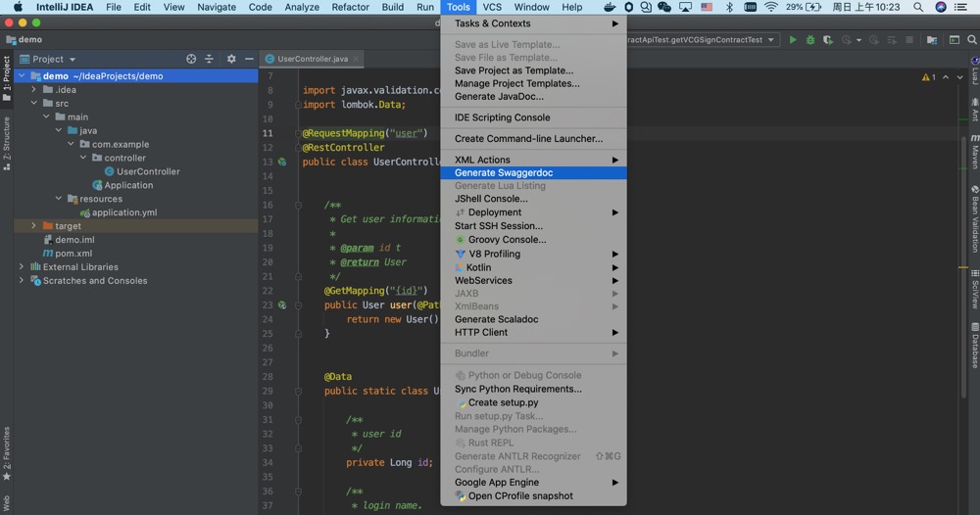The height and width of the screenshot is (515, 980).
Task: Expand External Libraries node
Action: 22,266
